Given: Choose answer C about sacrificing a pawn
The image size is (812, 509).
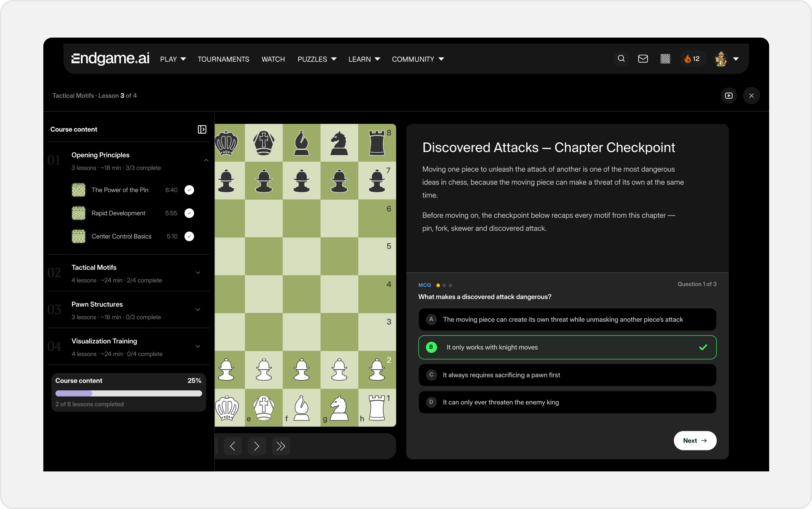Looking at the screenshot, I should (567, 375).
